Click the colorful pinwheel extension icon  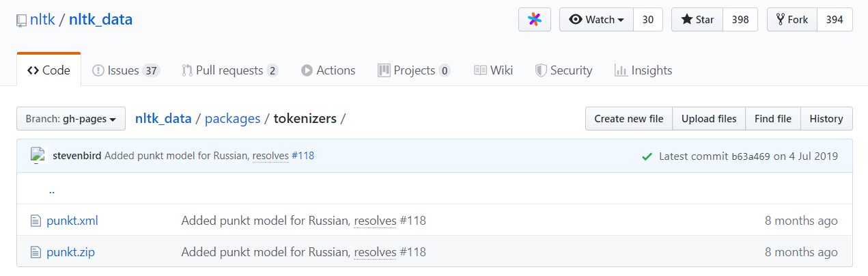coord(535,20)
